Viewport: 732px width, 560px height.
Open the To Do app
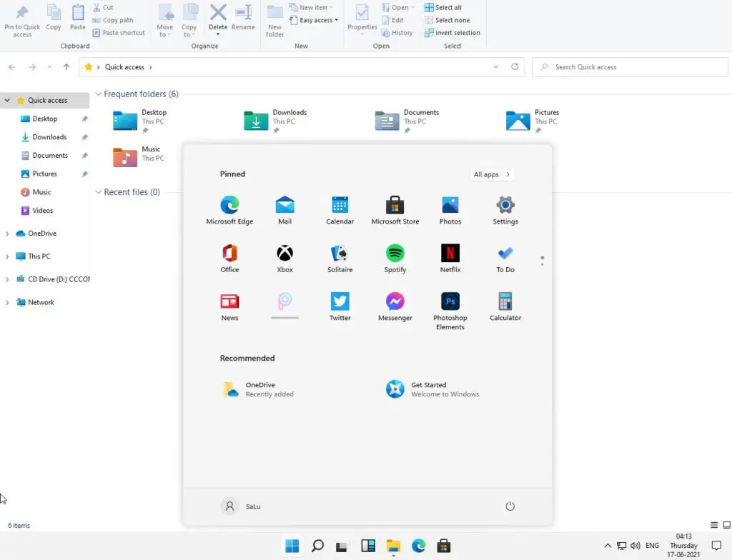tap(505, 259)
